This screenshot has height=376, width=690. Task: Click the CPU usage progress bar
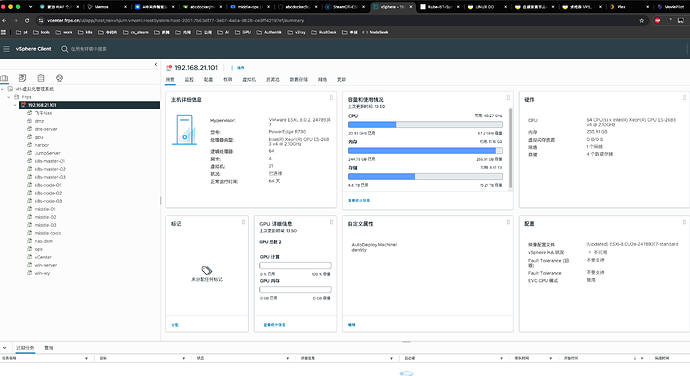coord(425,125)
